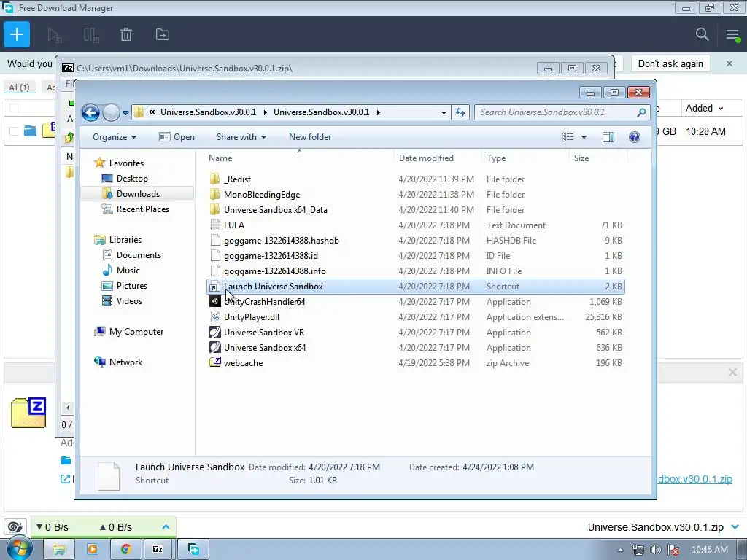The height and width of the screenshot is (560, 747).
Task: Open search in Free Download Manager
Action: point(703,34)
